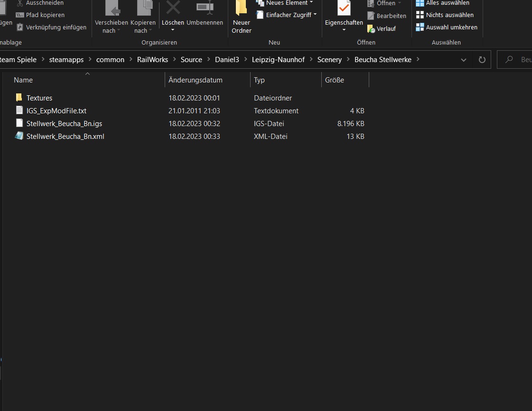Navigate to RailWorks breadcrumb
Viewport: 532px width, 411px height.
152,59
